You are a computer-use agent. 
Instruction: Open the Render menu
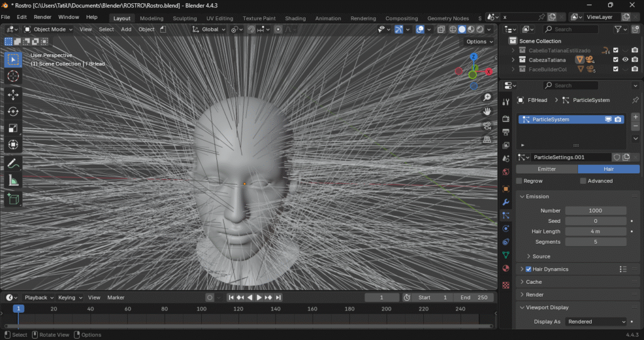coord(42,17)
